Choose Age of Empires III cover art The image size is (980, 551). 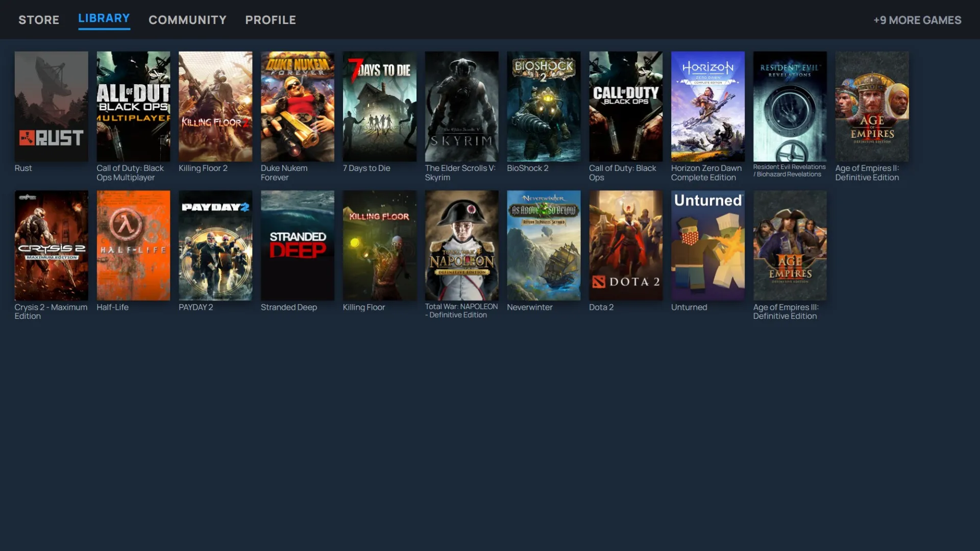[790, 245]
